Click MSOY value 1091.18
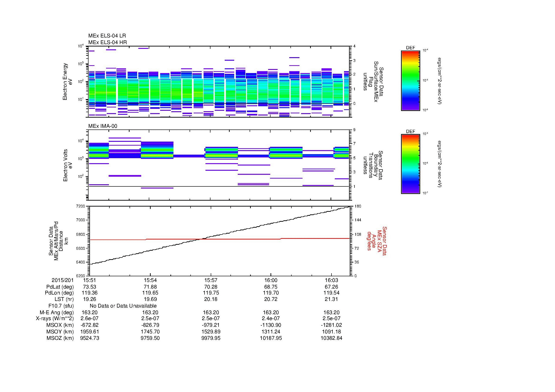Viewport: 555px width, 392px height. 331,332
